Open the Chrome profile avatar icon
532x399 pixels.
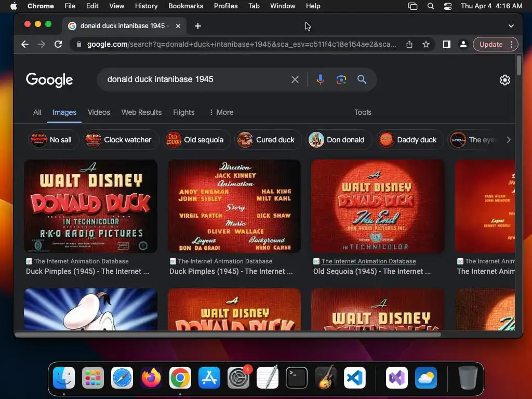pos(463,44)
